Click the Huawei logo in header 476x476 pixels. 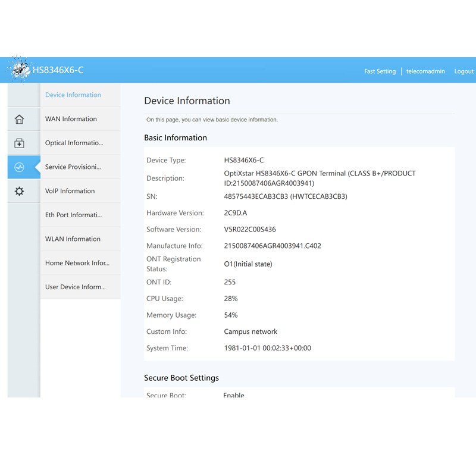(21, 70)
